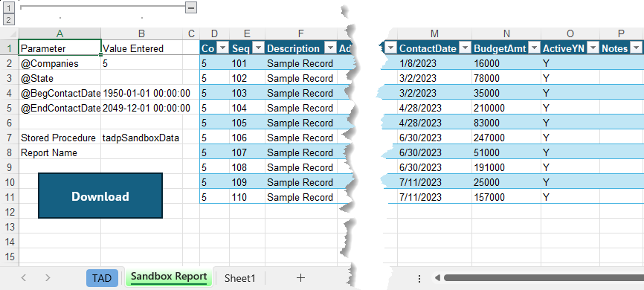Select row 12 header

tap(10, 212)
